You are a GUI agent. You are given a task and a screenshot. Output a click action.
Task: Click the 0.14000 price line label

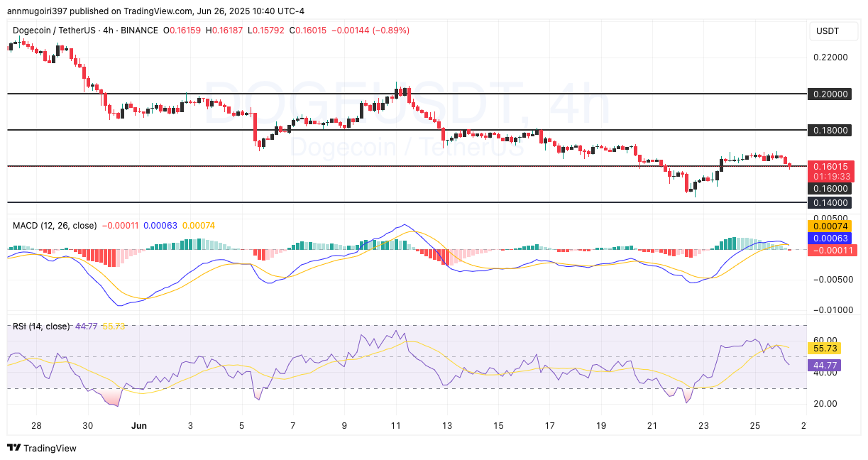(x=829, y=202)
